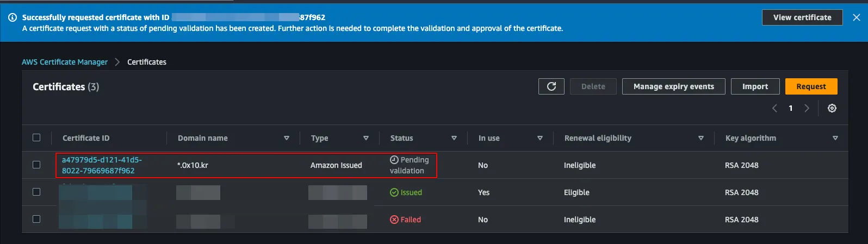Open AWS Certificate Manager breadcrumb
868x244 pixels.
[x=65, y=62]
